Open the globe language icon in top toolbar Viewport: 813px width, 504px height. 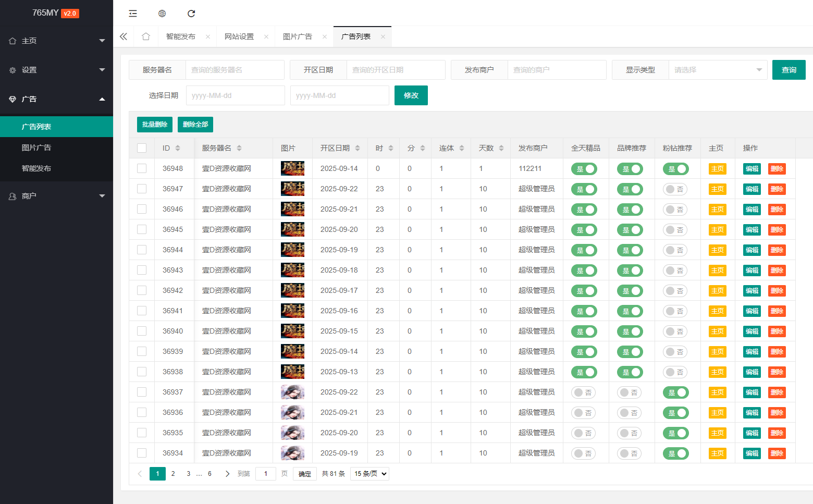(162, 13)
